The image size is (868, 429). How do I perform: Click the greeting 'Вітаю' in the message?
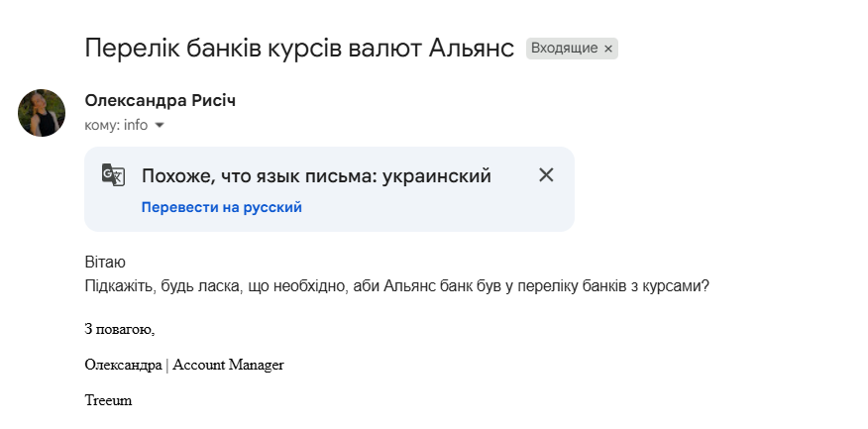click(x=105, y=263)
